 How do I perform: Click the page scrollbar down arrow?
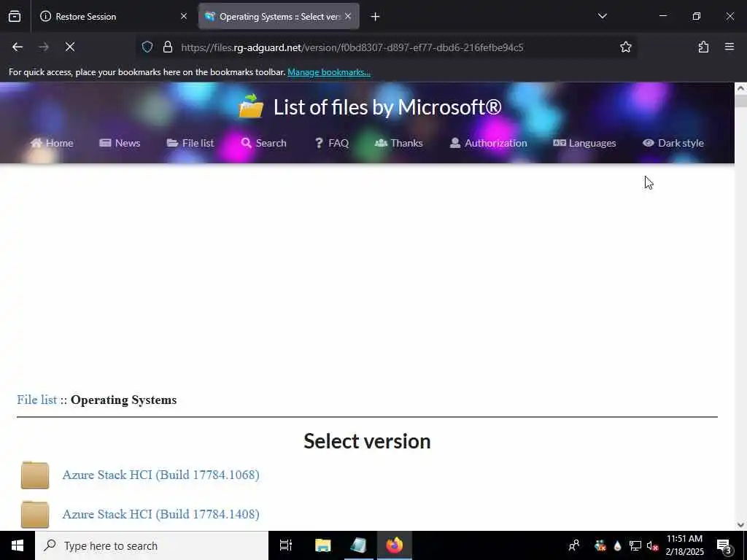(740, 525)
